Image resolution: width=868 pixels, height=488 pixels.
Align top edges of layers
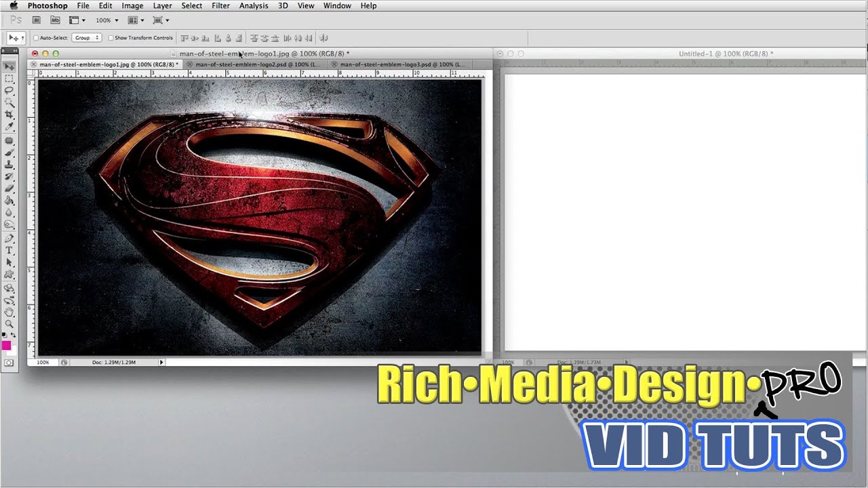point(185,38)
